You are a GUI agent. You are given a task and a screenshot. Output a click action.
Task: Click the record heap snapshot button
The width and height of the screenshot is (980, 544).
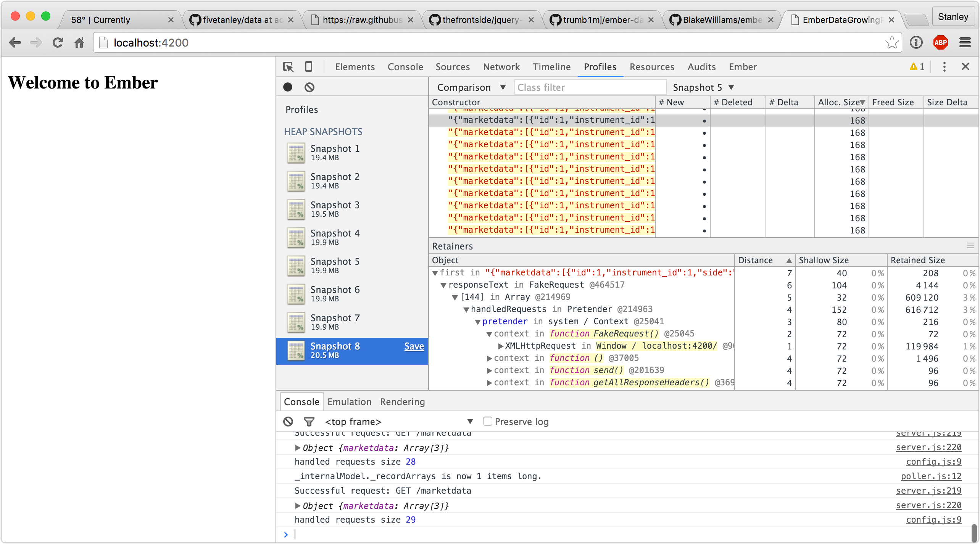pyautogui.click(x=289, y=87)
